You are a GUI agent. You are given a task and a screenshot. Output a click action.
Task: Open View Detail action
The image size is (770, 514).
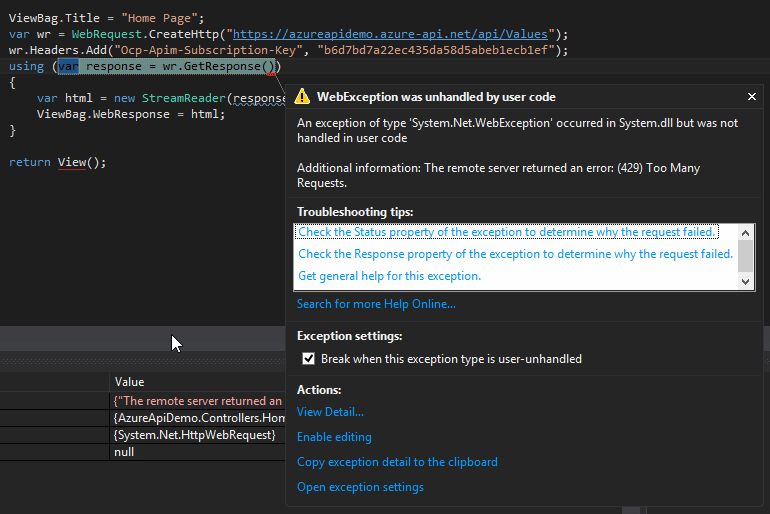(330, 412)
